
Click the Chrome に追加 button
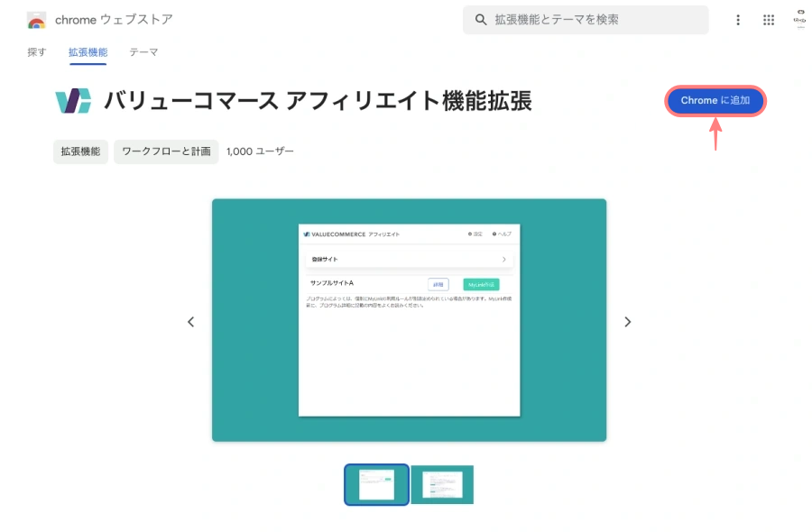point(715,100)
